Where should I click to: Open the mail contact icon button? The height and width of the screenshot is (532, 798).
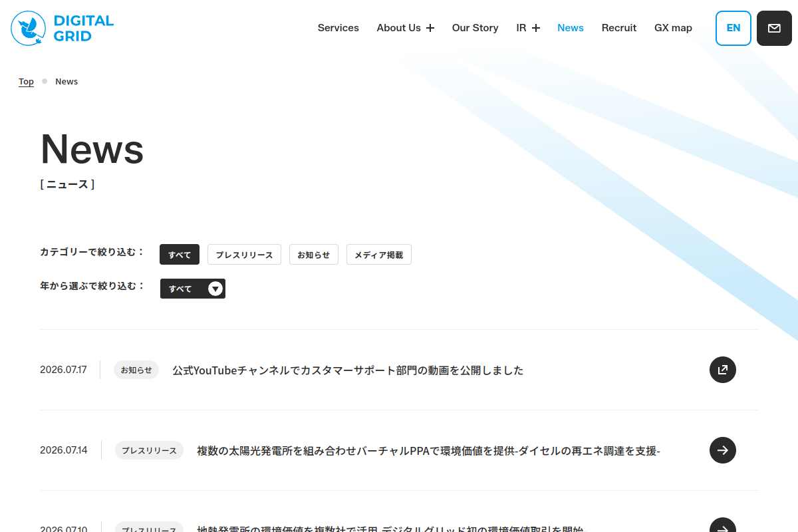(774, 28)
